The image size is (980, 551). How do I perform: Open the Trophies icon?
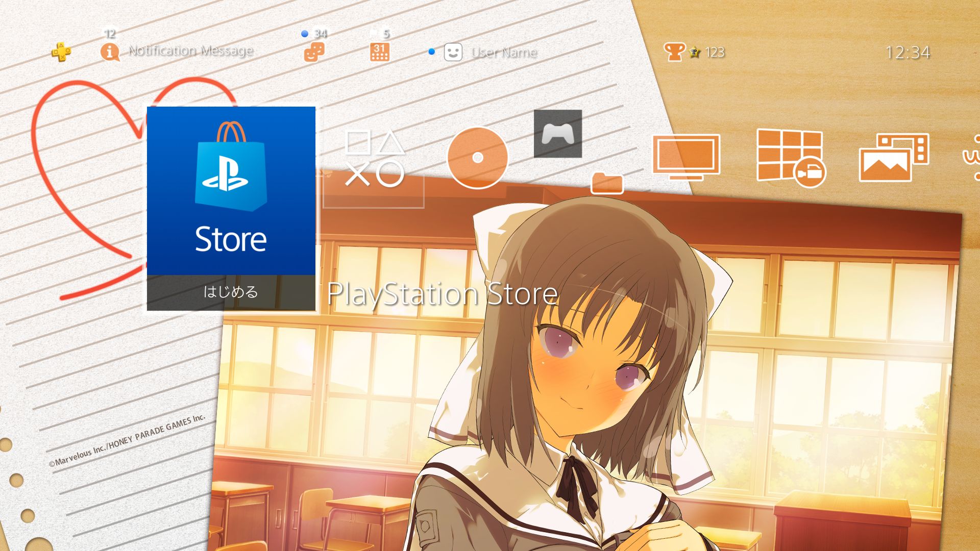coord(674,52)
